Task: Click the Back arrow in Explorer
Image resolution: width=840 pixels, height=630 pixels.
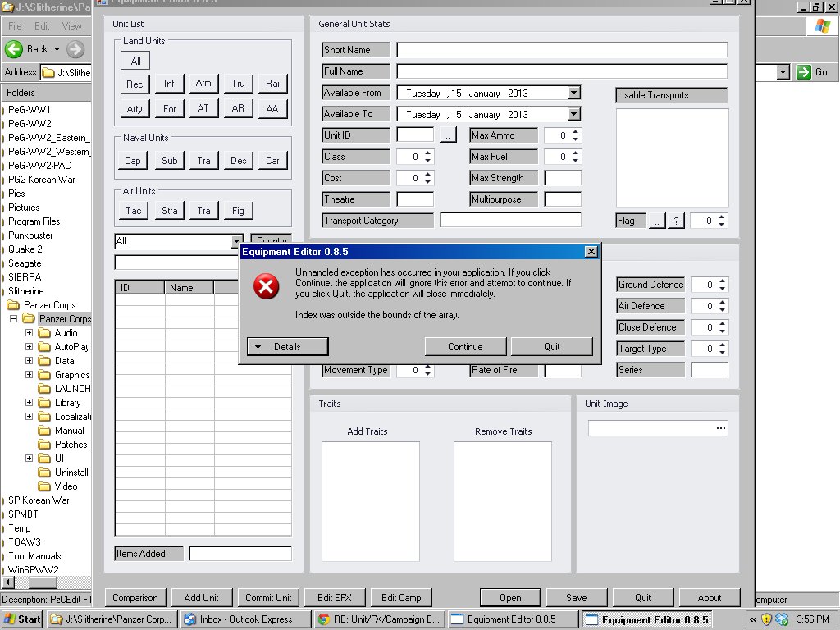Action: 14,49
